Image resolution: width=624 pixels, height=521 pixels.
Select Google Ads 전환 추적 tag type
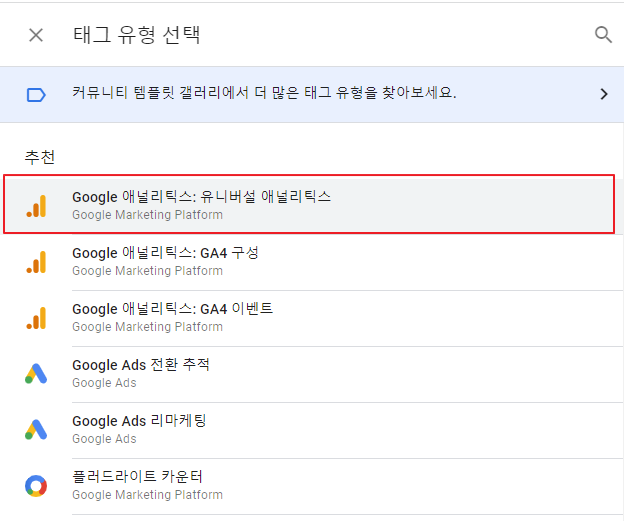312,375
